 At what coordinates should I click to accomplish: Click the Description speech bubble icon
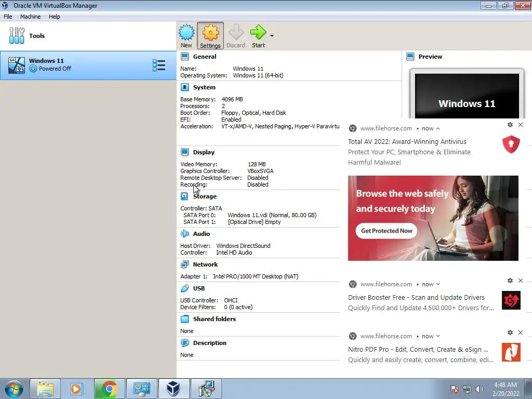[x=184, y=343]
